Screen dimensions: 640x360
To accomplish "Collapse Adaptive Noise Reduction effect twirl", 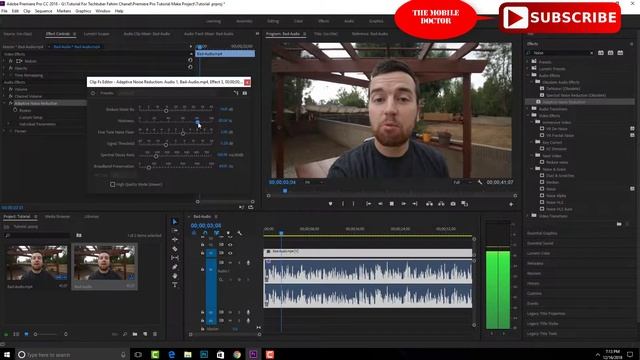I will point(4,103).
